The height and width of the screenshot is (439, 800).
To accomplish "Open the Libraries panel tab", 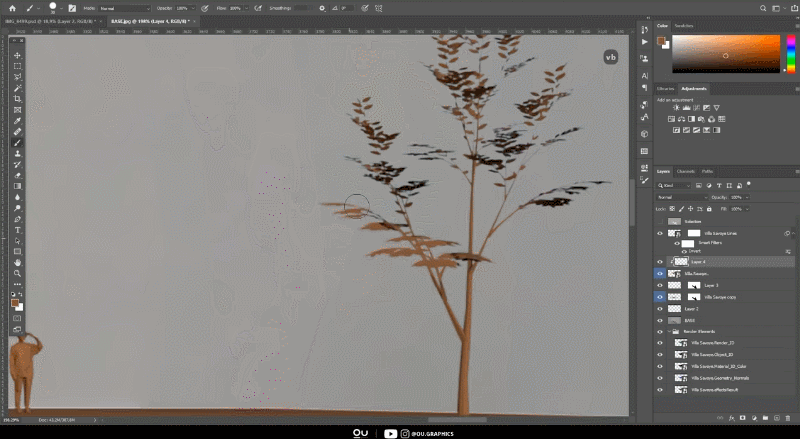I will pos(665,89).
